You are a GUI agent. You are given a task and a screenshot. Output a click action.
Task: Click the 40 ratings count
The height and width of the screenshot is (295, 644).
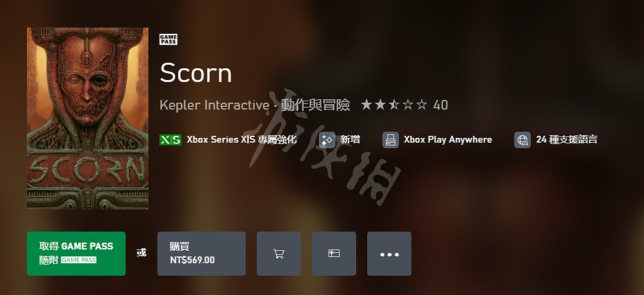click(440, 105)
